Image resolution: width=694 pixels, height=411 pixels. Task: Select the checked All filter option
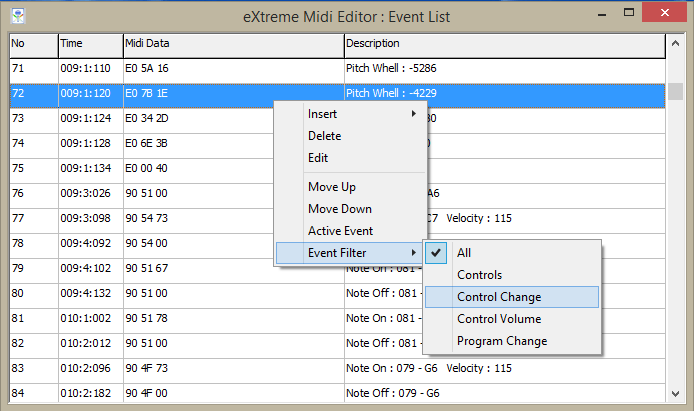512,253
